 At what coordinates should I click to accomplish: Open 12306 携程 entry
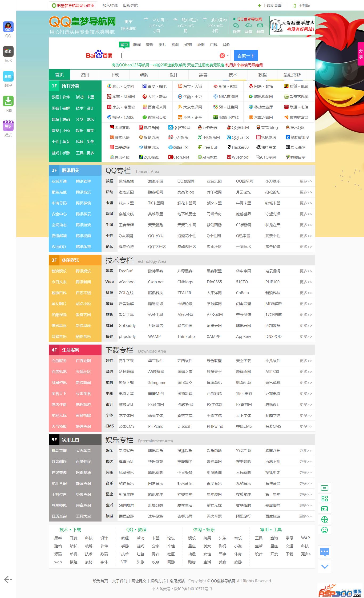(120, 117)
